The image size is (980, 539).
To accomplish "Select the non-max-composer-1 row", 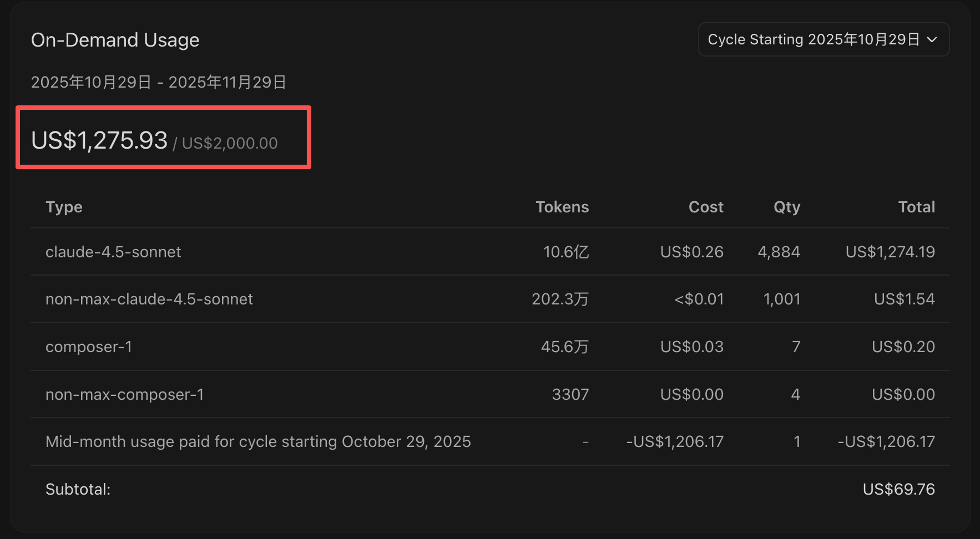I will 125,394.
